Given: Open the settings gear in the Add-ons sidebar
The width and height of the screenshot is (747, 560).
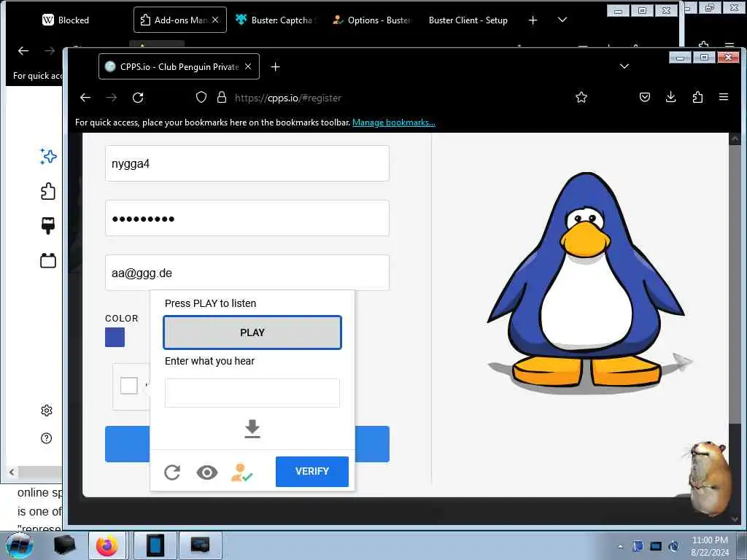Looking at the screenshot, I should coord(46,410).
